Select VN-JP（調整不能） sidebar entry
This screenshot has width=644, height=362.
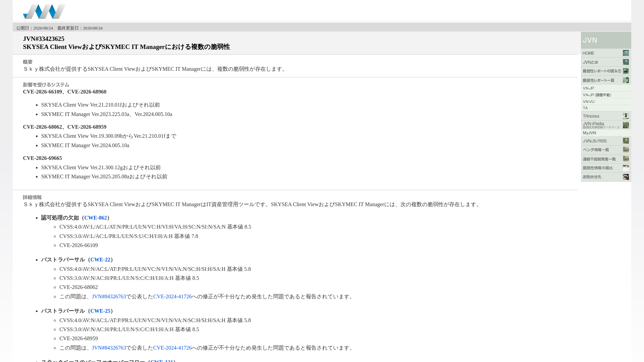click(x=606, y=95)
